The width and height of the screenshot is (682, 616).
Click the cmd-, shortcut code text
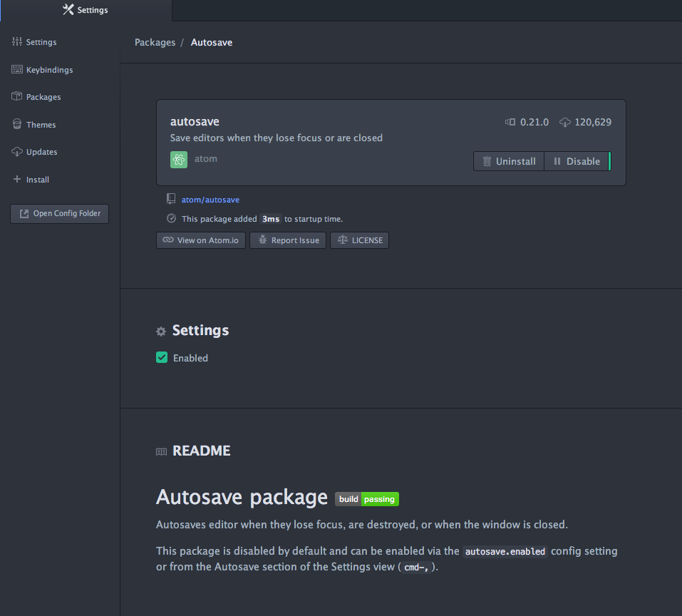point(416,568)
